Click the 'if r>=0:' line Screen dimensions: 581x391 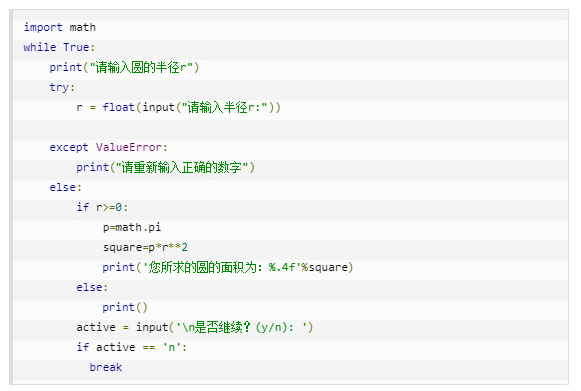click(102, 208)
